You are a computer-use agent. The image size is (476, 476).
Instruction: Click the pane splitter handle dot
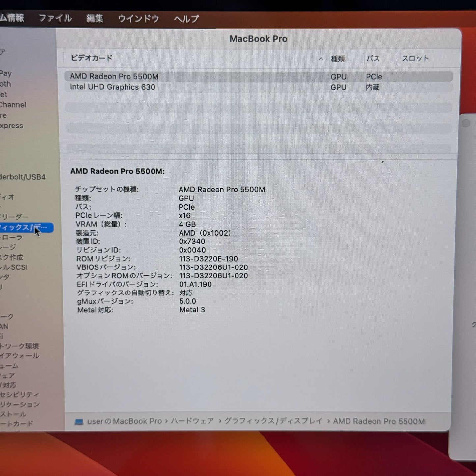(x=259, y=156)
